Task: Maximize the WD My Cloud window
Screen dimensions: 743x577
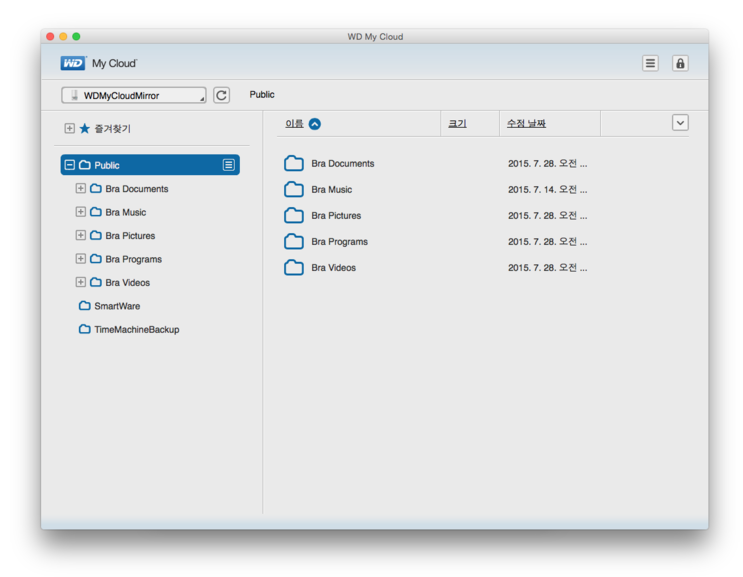Action: coord(76,36)
